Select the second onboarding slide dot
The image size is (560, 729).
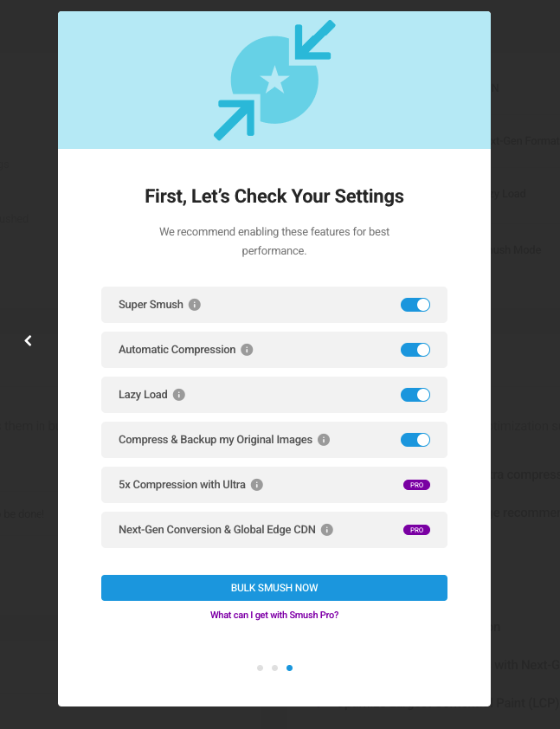point(274,668)
